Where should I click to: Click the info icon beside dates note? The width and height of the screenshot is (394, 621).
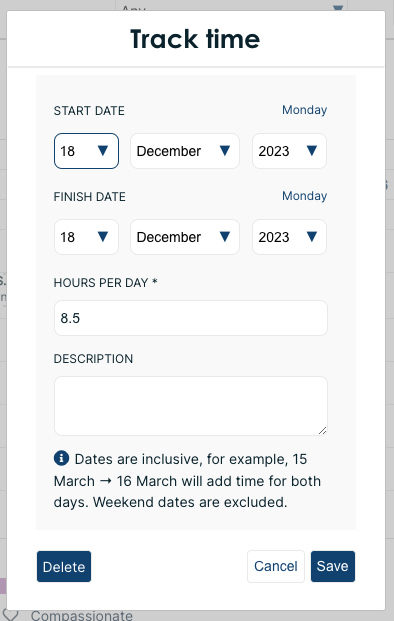pos(61,458)
